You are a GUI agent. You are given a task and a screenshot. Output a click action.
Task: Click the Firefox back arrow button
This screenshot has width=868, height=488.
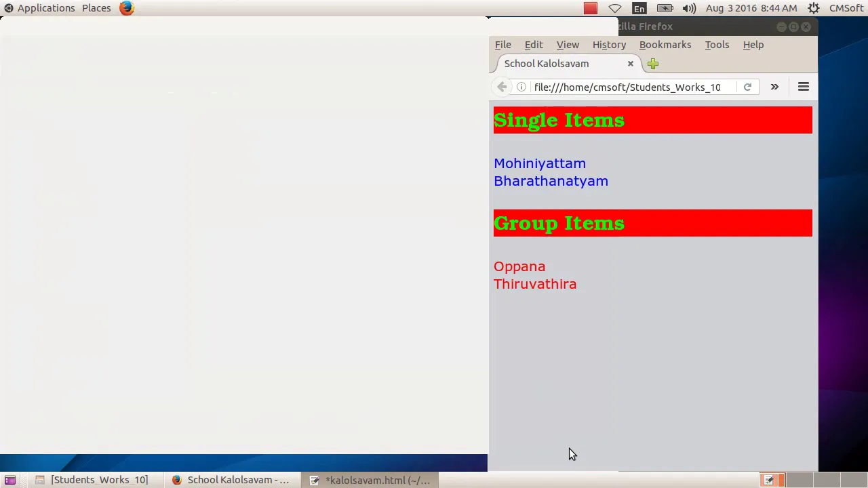(x=502, y=87)
